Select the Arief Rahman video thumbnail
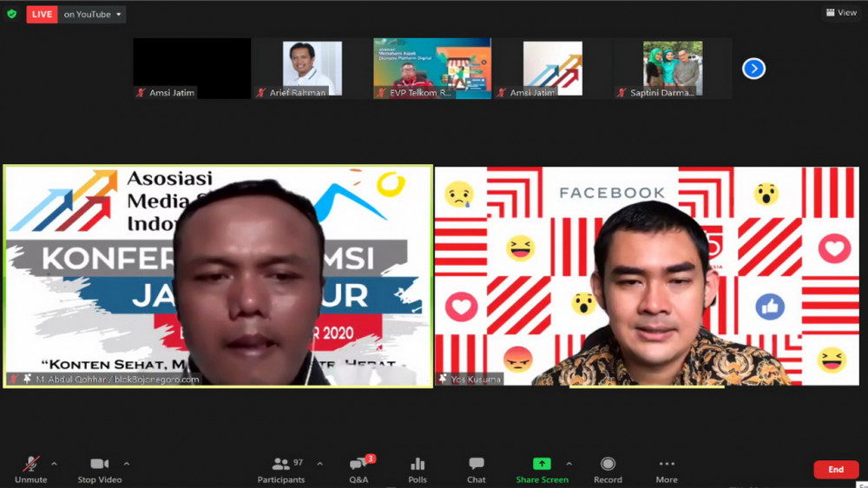 click(x=312, y=68)
